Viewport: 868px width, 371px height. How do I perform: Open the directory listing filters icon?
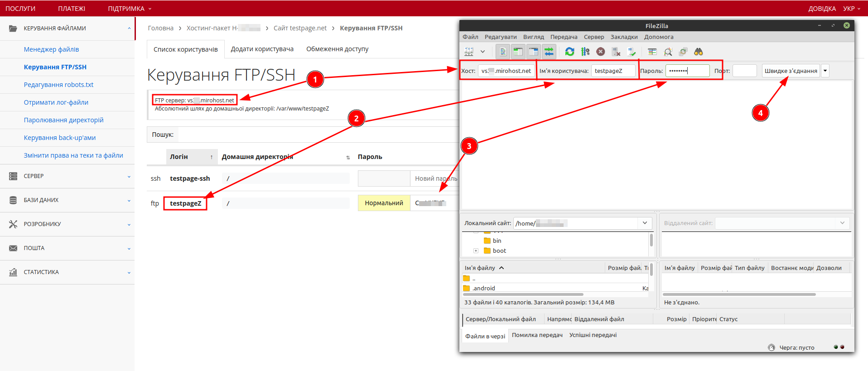tap(652, 52)
